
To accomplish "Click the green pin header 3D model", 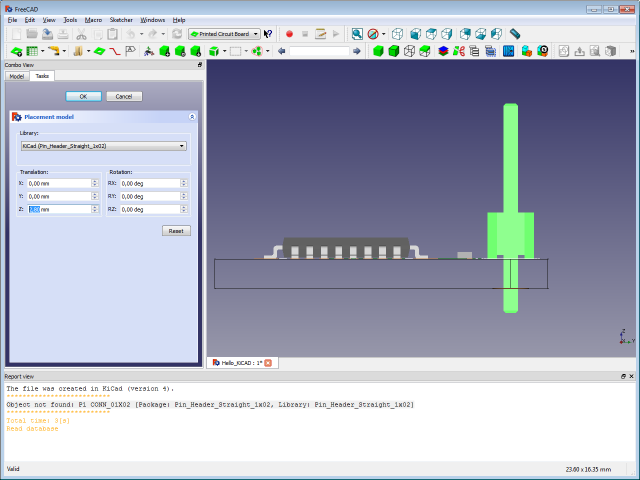I will tap(511, 208).
